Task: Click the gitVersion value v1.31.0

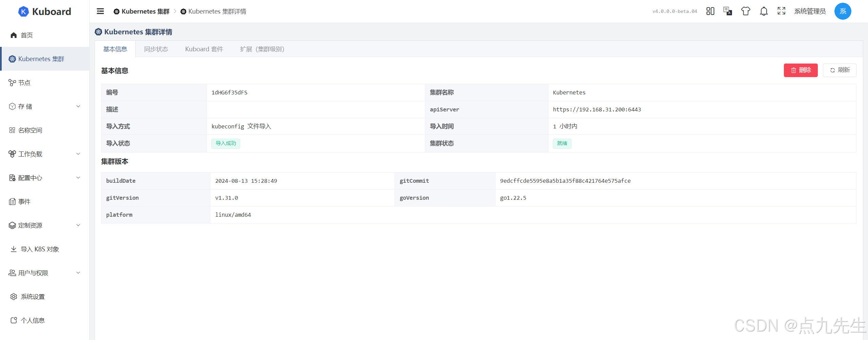Action: [x=227, y=198]
